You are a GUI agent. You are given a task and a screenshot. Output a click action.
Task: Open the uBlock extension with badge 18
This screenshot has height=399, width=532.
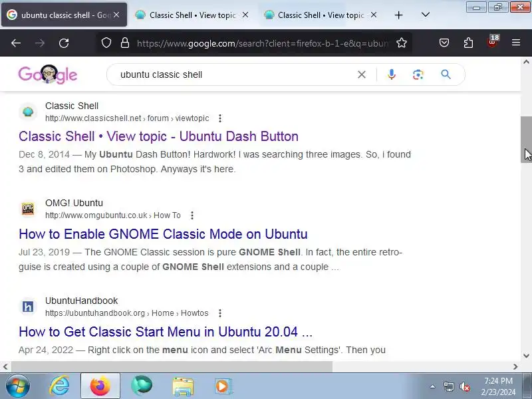(x=492, y=42)
